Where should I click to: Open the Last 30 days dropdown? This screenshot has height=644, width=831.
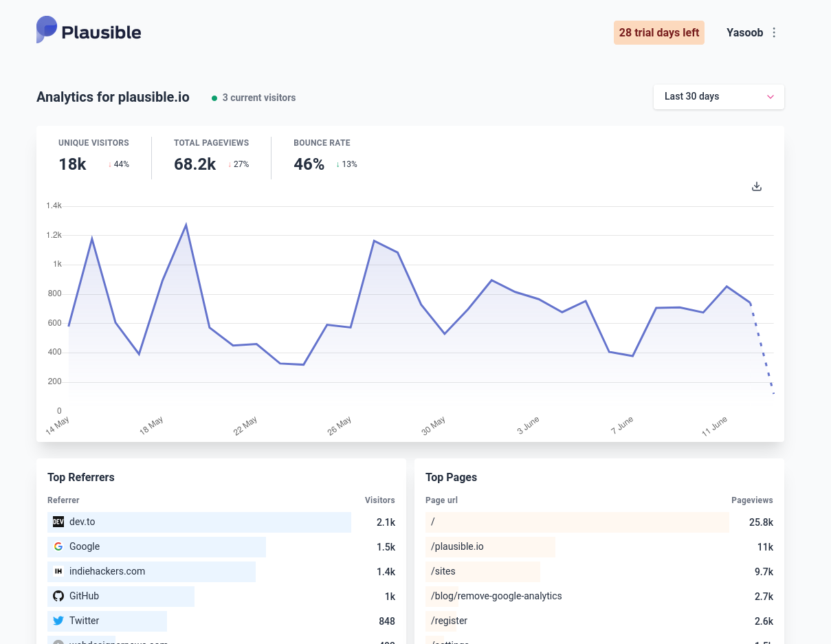click(x=718, y=97)
